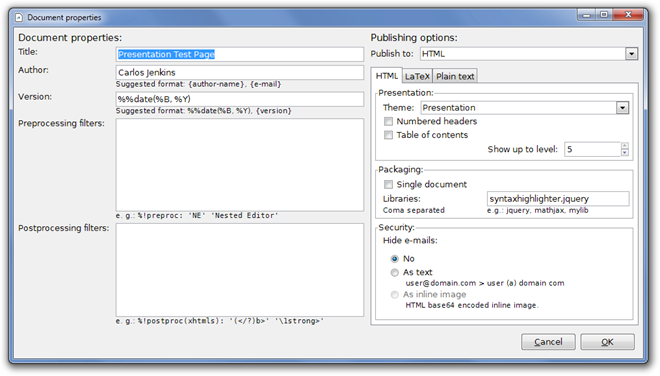Minimize the Document properties window
The height and width of the screenshot is (376, 660).
tap(587, 15)
